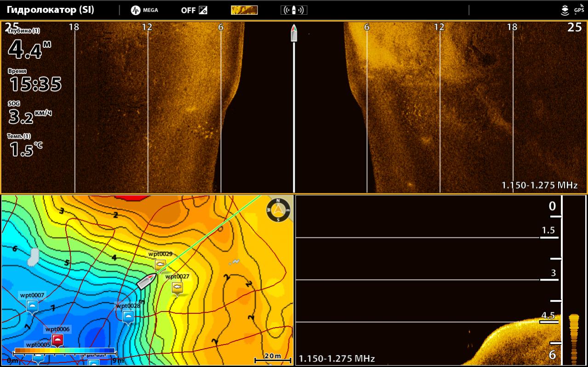Select the wpt0027 fish waypoint marker
Screen dimensions: 588x367
tap(177, 288)
